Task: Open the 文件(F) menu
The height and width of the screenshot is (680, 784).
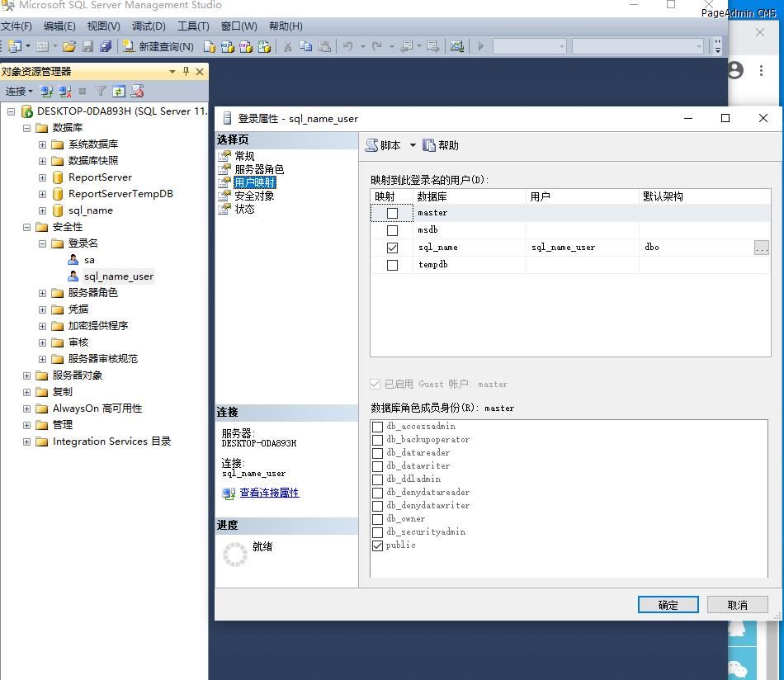Action: coord(17,26)
